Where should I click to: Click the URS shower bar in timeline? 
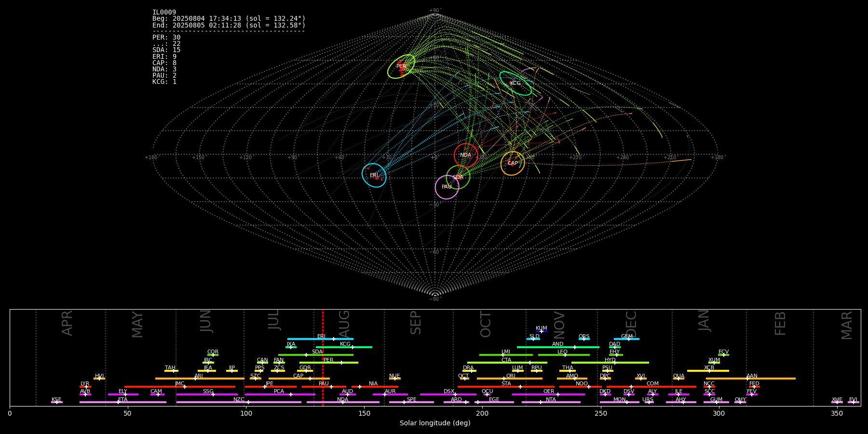click(649, 402)
